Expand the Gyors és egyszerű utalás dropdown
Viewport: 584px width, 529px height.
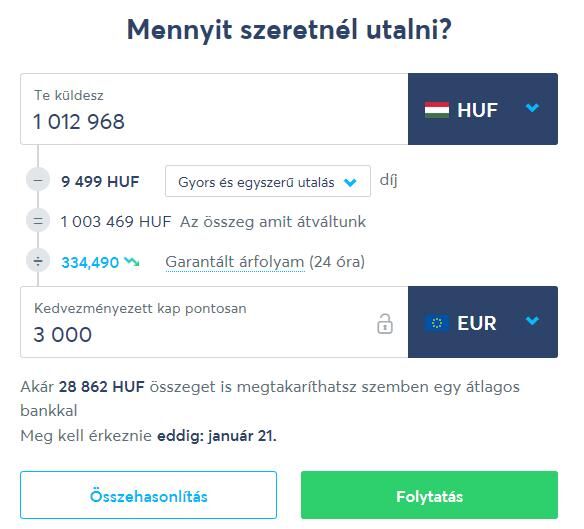[268, 181]
